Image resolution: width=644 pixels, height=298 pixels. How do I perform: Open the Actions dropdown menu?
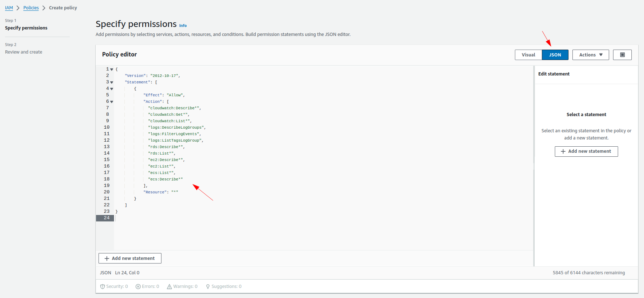click(590, 55)
